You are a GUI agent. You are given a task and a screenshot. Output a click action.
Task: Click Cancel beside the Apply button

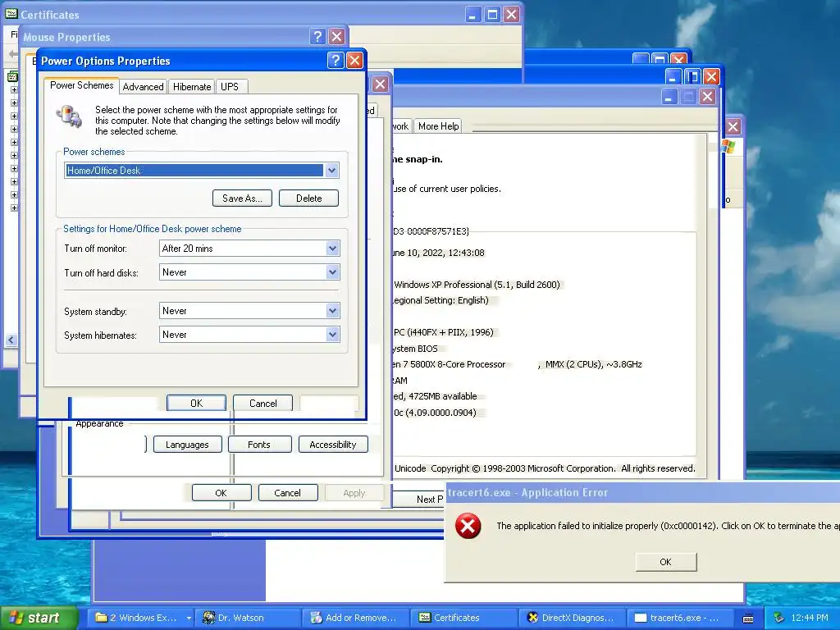[x=288, y=493]
